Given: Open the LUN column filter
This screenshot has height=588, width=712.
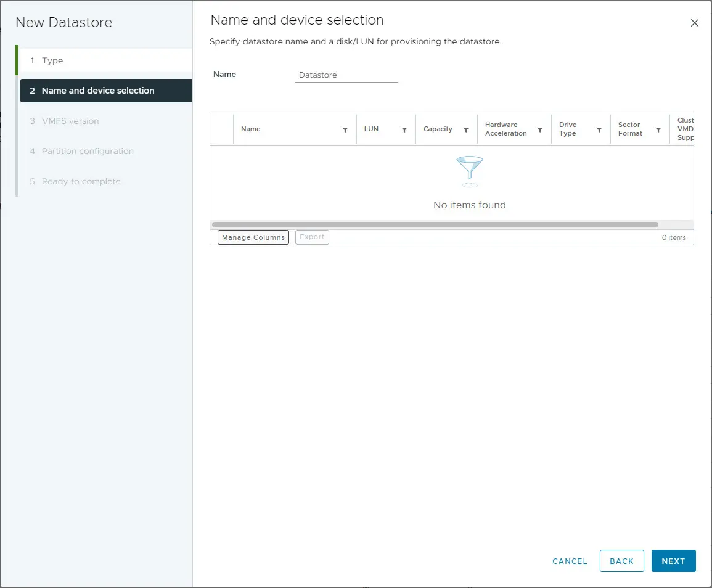Looking at the screenshot, I should click(x=404, y=130).
